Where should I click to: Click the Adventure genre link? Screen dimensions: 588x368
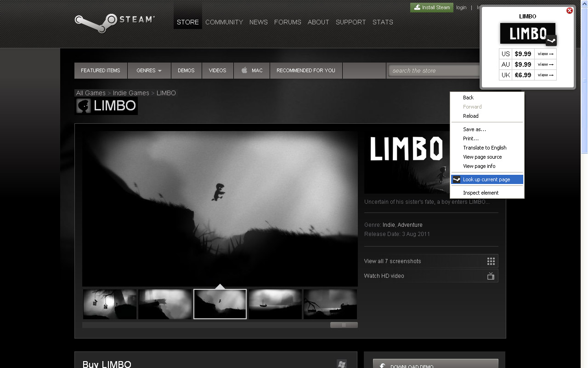click(410, 225)
